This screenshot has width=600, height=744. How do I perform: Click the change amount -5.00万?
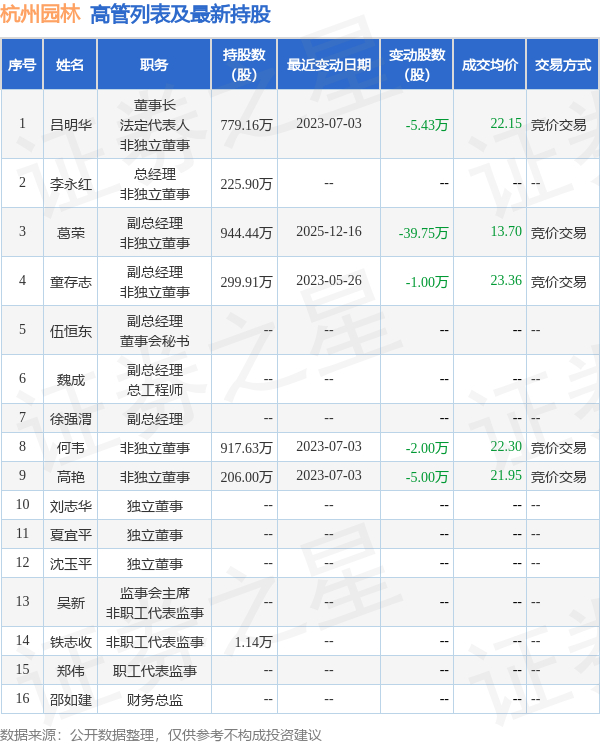(427, 476)
